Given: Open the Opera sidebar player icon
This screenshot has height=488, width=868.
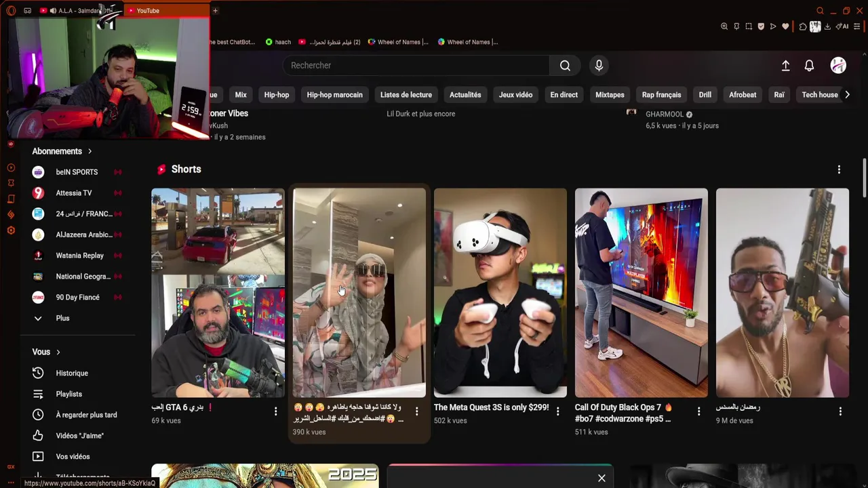Looking at the screenshot, I should [11, 167].
